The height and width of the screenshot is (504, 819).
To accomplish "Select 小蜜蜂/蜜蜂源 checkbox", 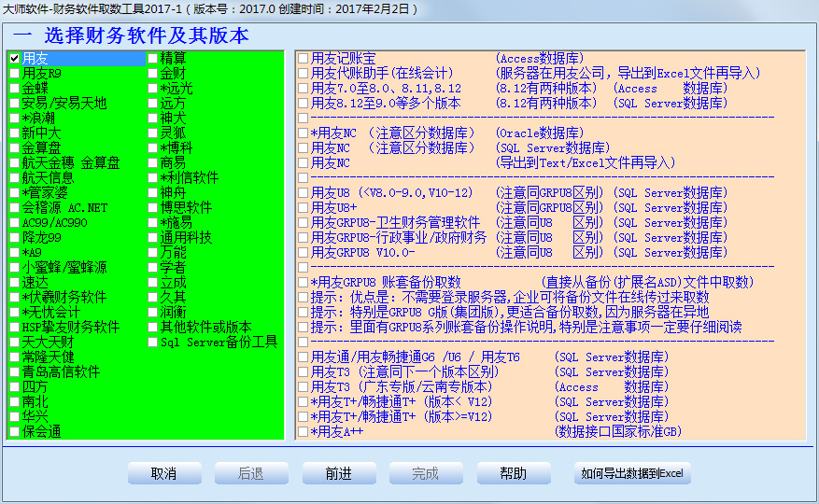I will coord(15,268).
